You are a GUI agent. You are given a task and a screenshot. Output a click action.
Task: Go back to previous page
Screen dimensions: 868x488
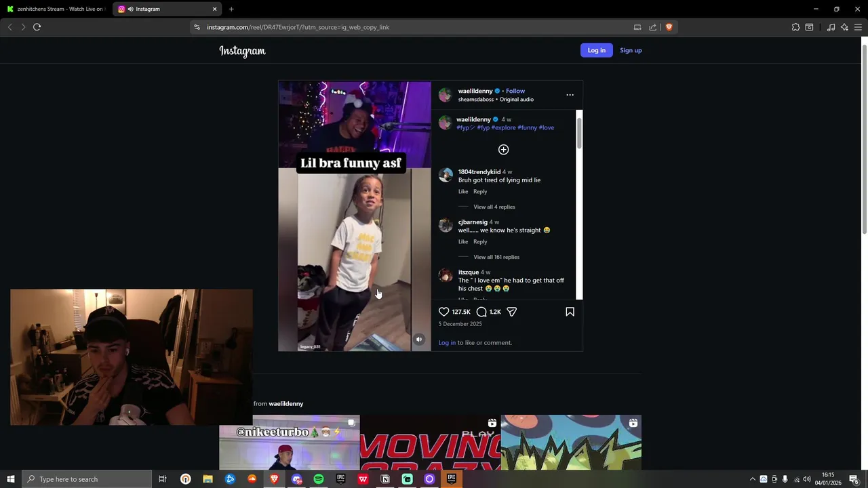click(9, 27)
